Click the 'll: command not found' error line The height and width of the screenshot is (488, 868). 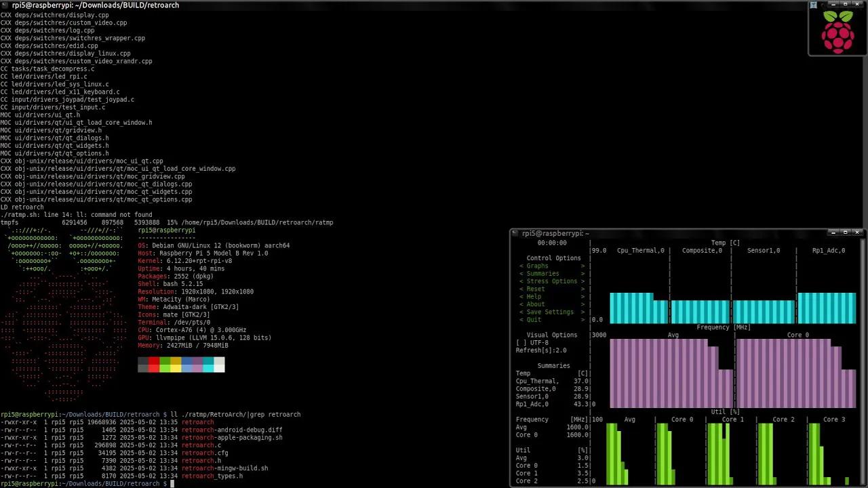click(76, 215)
